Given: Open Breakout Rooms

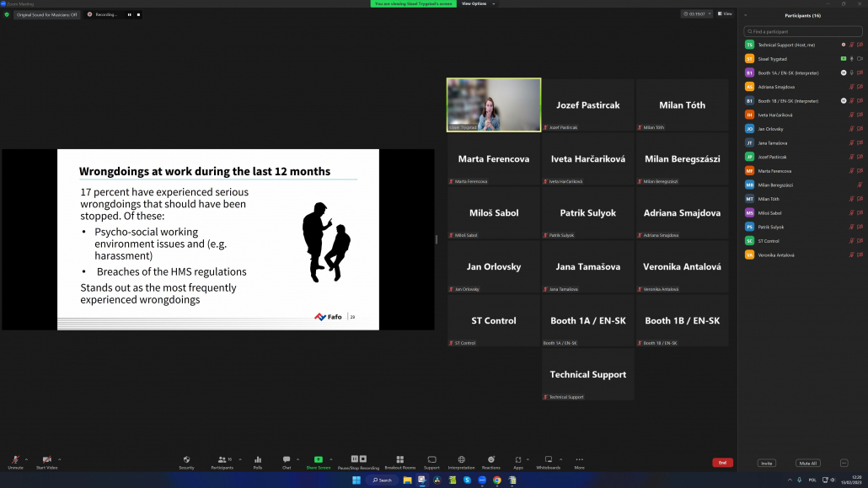Looking at the screenshot, I should pyautogui.click(x=400, y=461).
